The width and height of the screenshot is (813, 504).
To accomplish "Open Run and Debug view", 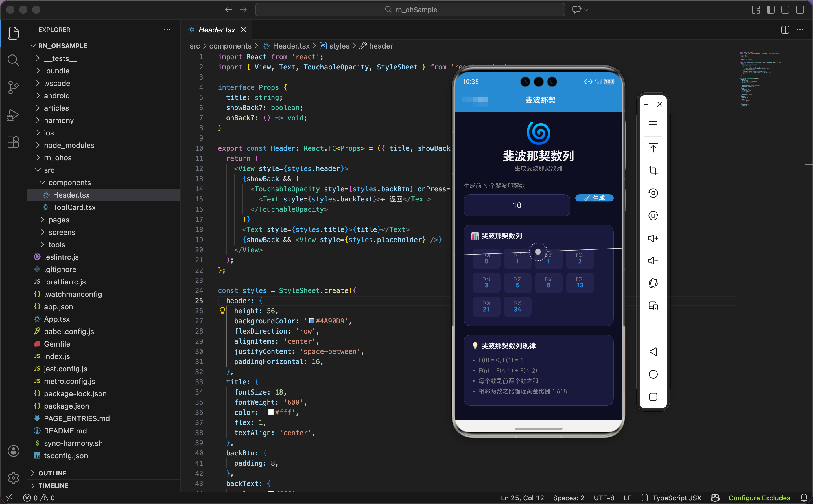I will pyautogui.click(x=13, y=115).
